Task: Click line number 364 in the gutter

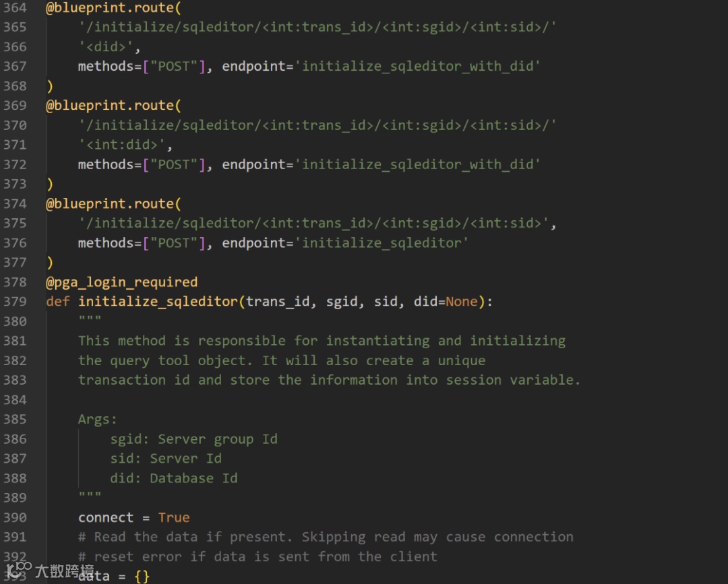Action: [x=15, y=7]
